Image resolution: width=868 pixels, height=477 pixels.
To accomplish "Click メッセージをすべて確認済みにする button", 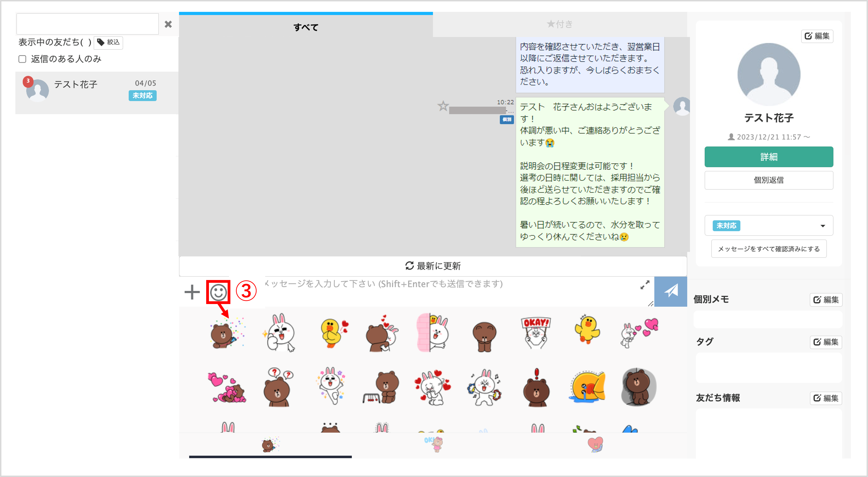I will point(769,249).
